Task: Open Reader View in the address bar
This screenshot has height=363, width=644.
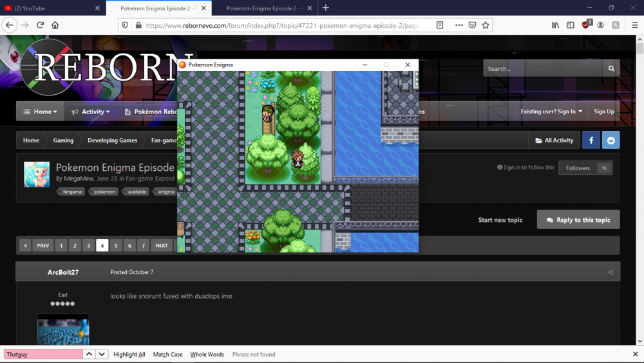Action: [440, 25]
